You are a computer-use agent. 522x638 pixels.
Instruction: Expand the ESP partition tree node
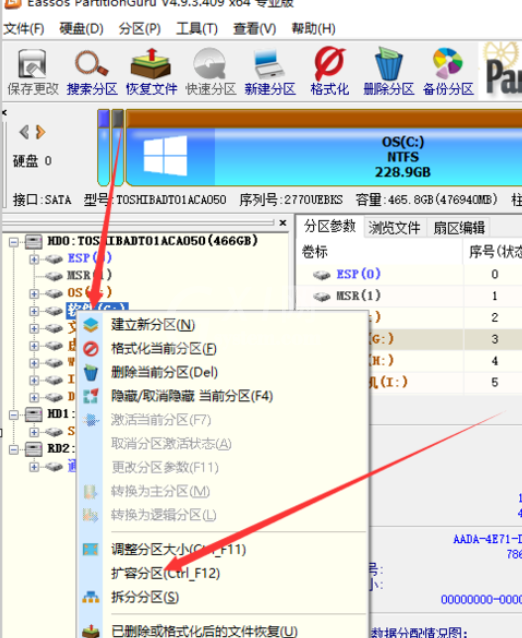pos(34,259)
